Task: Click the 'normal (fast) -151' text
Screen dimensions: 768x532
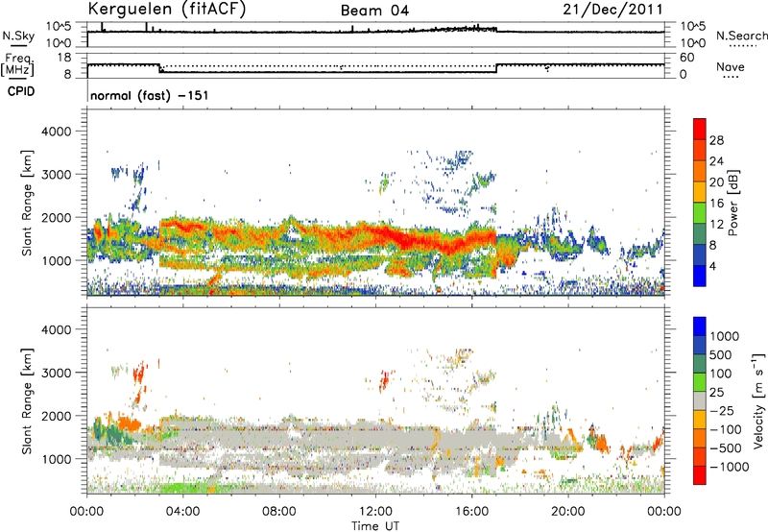Action: click(x=150, y=95)
